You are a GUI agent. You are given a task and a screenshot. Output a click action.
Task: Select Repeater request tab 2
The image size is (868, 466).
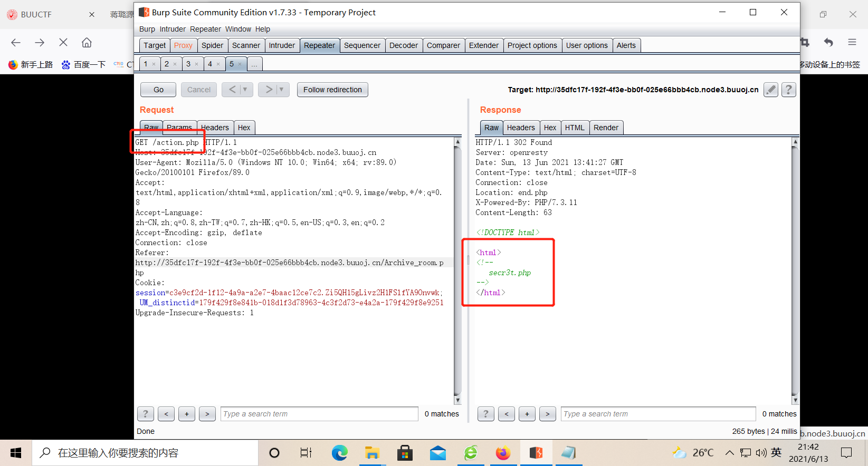tap(167, 64)
